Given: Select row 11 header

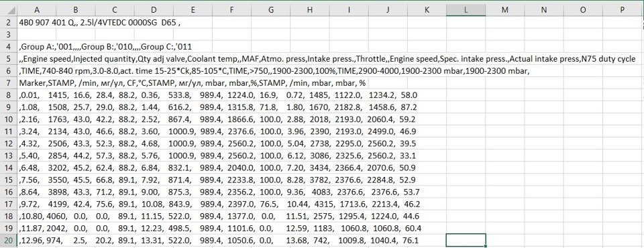Looking at the screenshot, I should tap(8, 131).
